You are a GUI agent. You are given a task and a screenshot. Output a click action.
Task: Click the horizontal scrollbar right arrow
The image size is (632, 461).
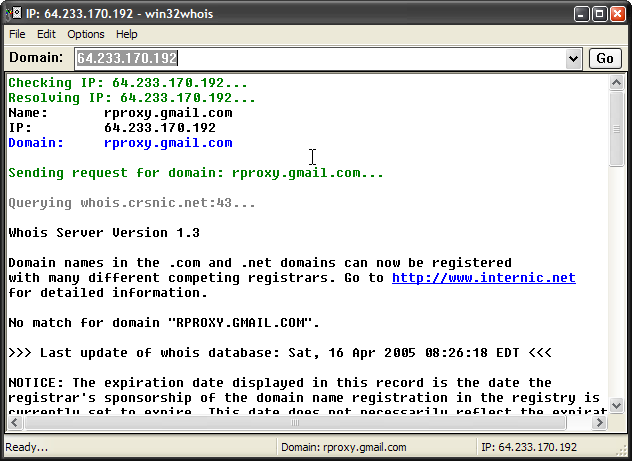tap(600, 422)
